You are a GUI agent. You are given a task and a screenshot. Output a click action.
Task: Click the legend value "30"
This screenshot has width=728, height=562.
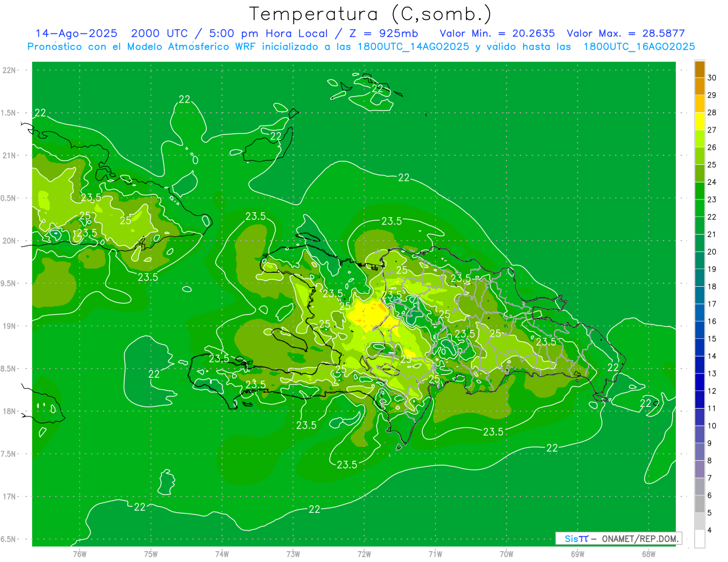tap(712, 78)
